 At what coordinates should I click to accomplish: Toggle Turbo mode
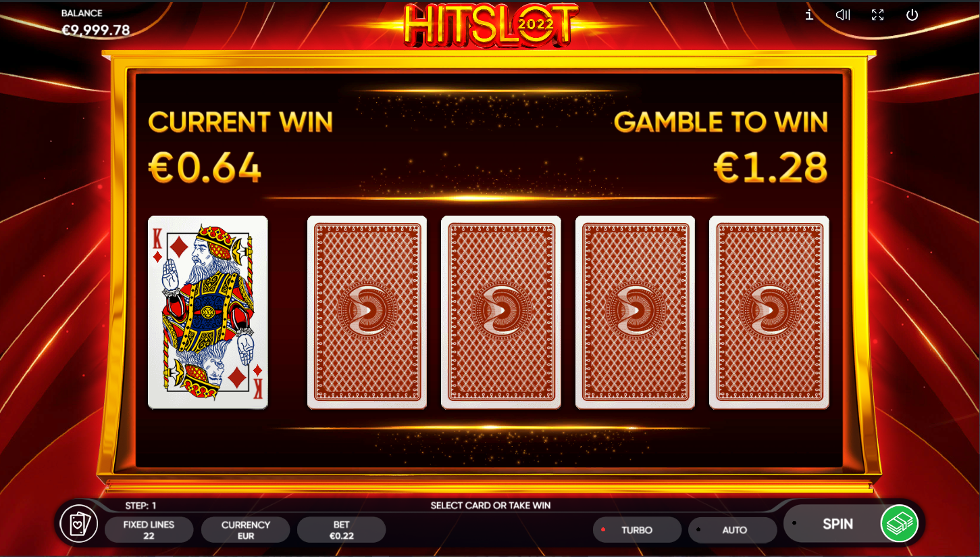click(x=637, y=530)
